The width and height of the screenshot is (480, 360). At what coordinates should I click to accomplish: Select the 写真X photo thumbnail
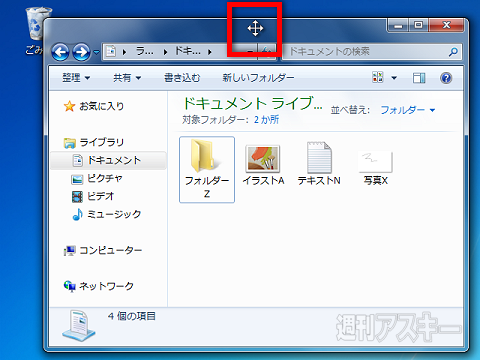[376, 162]
